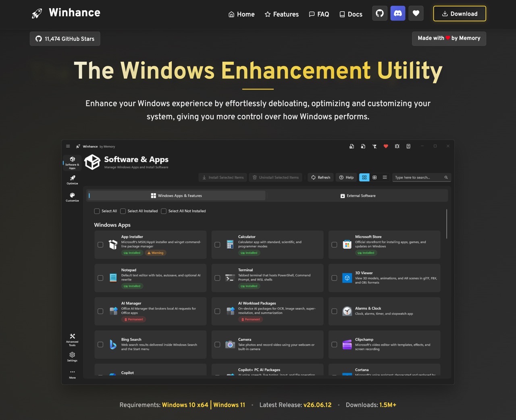Click the documentation book icon in title bar

point(408,146)
